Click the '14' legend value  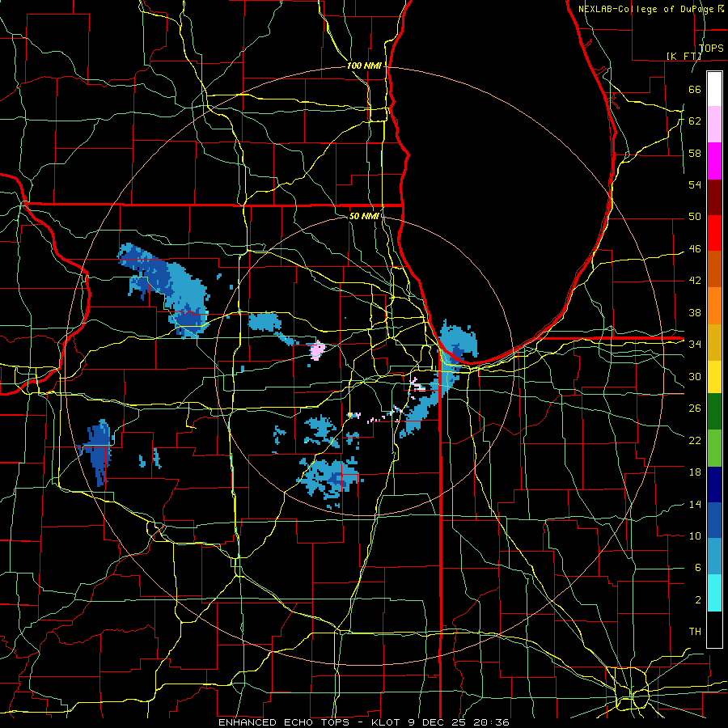tap(695, 504)
